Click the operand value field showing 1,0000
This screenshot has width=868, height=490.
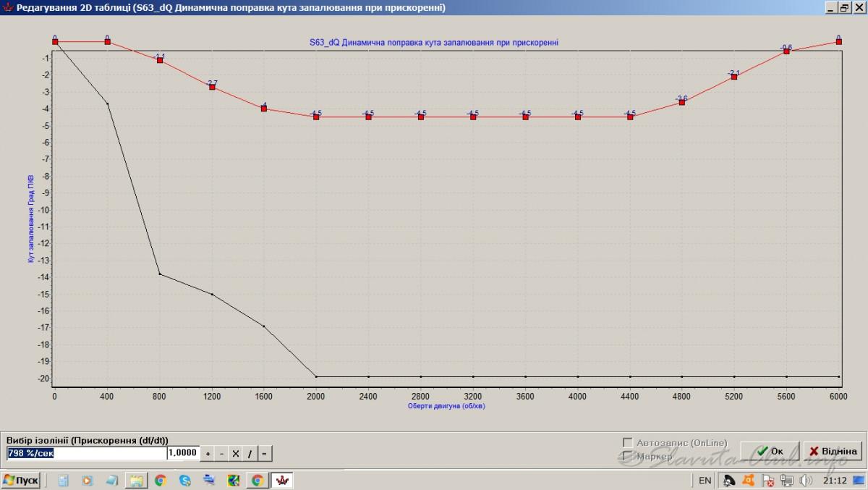click(x=183, y=453)
